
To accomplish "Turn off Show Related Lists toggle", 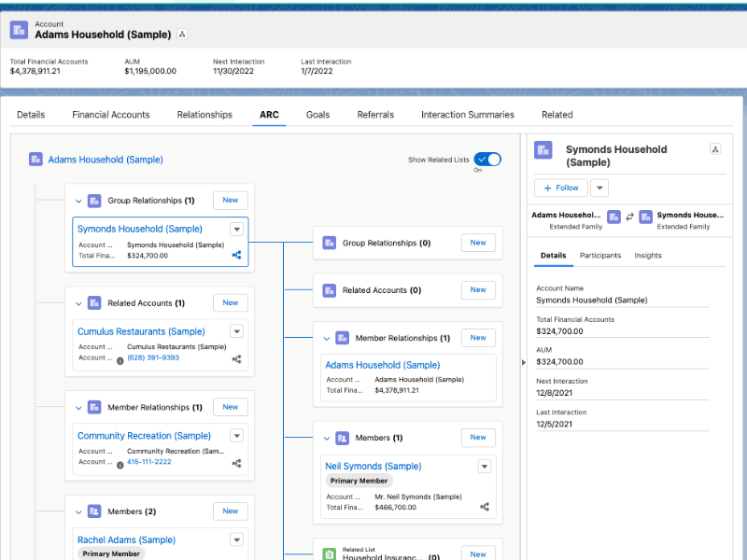I will coord(487,160).
